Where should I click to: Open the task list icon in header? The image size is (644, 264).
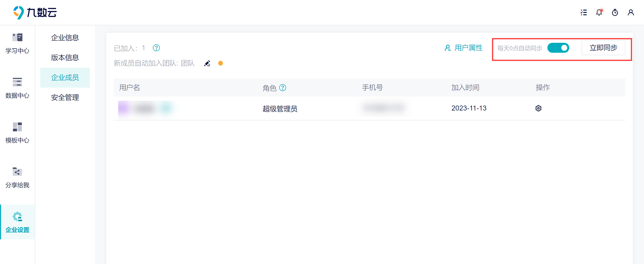click(x=583, y=12)
